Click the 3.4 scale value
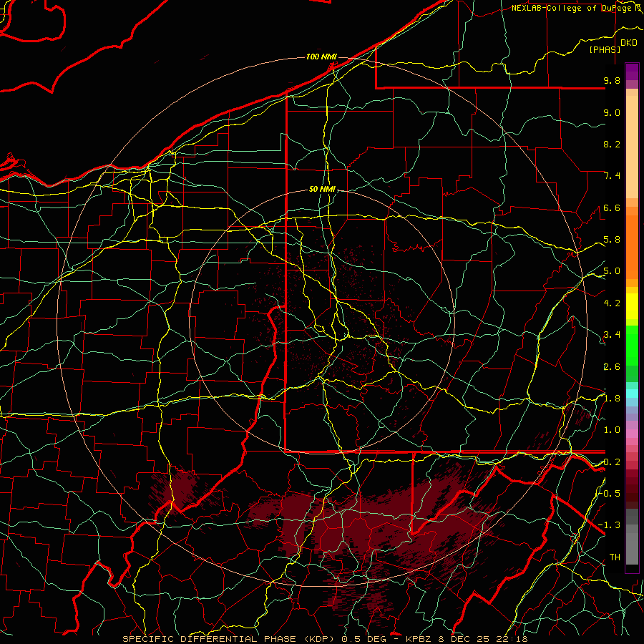The width and height of the screenshot is (644, 644). (x=612, y=335)
